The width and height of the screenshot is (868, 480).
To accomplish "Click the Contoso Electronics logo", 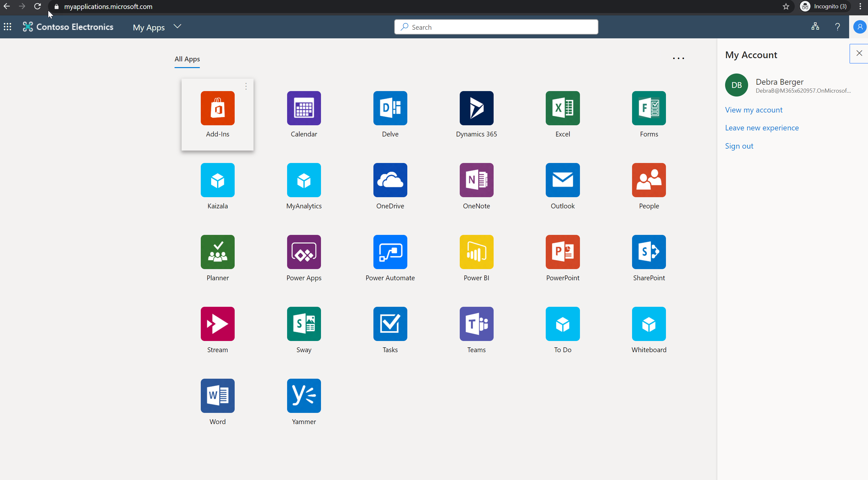I will pos(68,27).
